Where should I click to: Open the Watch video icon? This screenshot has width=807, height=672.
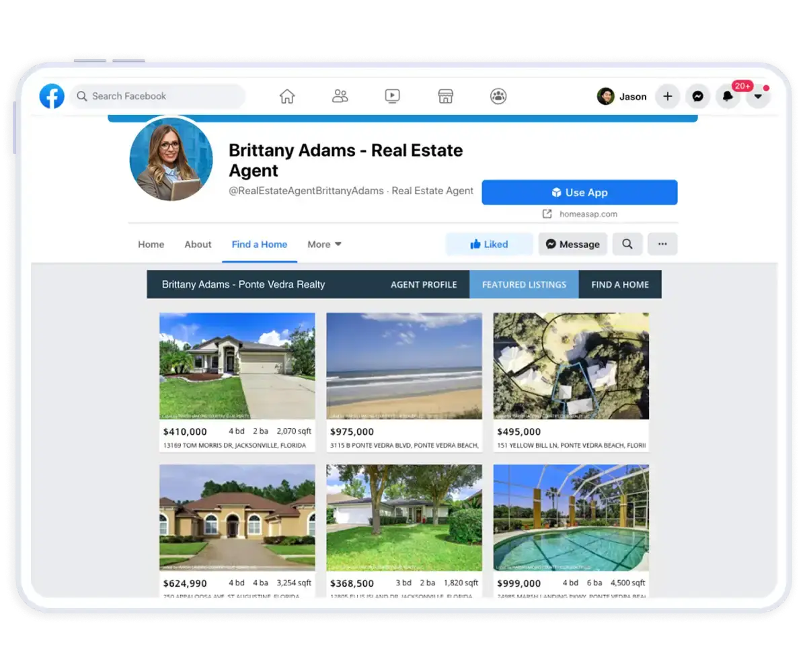pyautogui.click(x=392, y=96)
